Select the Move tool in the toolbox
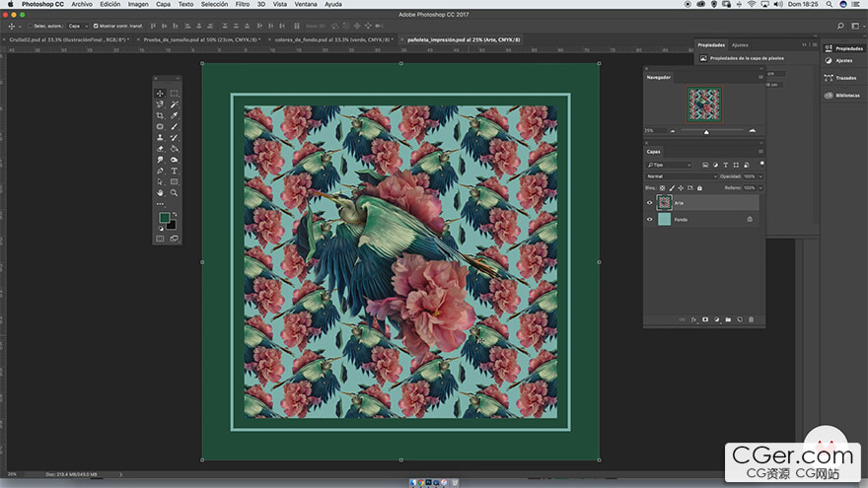The image size is (868, 488). pos(160,94)
